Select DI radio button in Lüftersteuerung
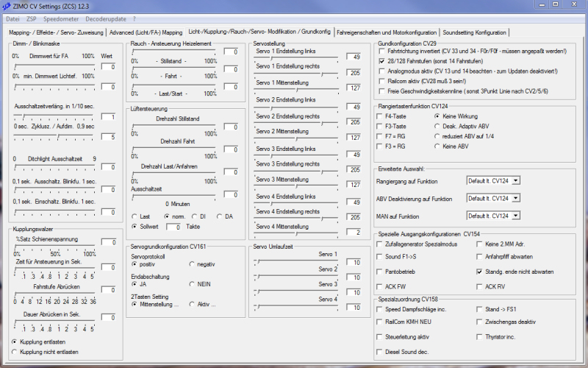Screen dimensions: 588x368 click(194, 216)
